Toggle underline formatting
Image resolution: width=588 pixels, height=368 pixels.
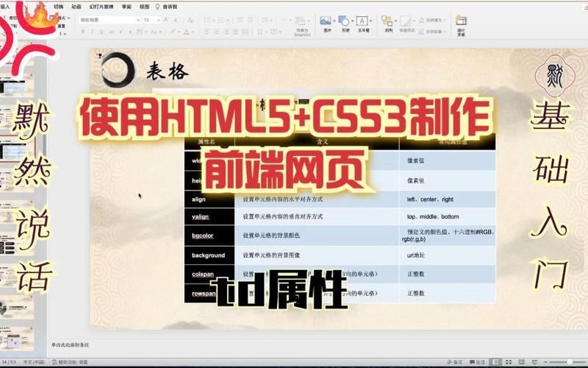tap(101, 32)
